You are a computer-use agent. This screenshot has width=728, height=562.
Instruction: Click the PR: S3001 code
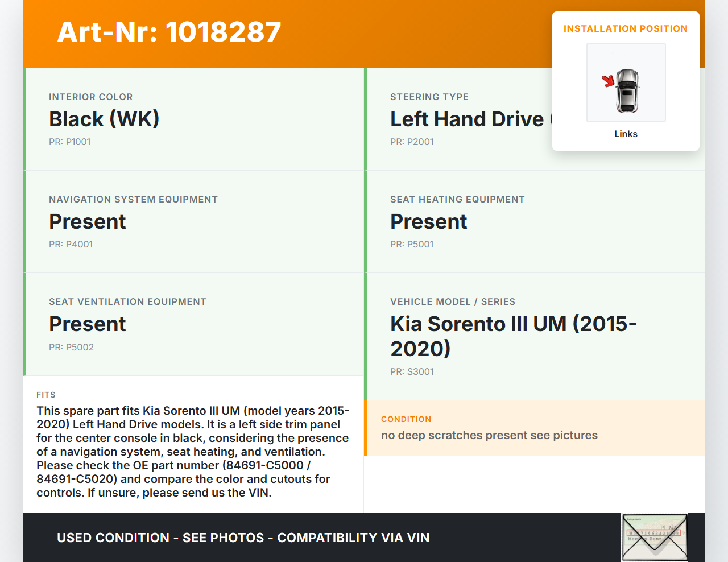[x=412, y=371]
